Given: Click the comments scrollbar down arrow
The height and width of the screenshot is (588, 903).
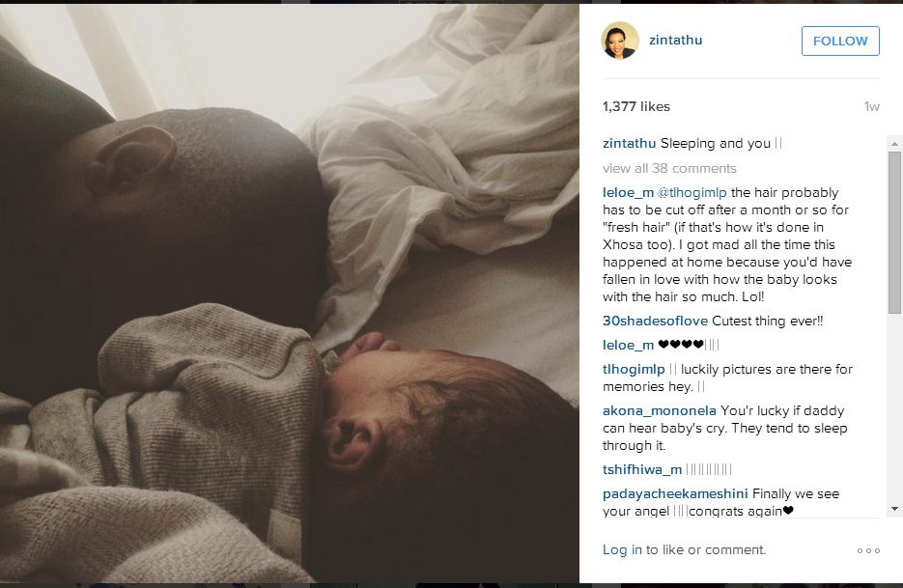Looking at the screenshot, I should (894, 509).
